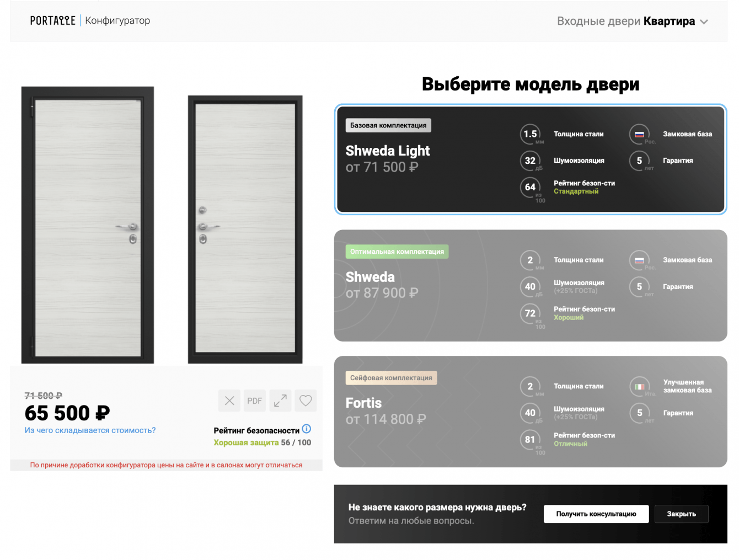Click the от 87 900 ₽ Shweda price
The height and width of the screenshot is (560, 739).
[x=382, y=293]
